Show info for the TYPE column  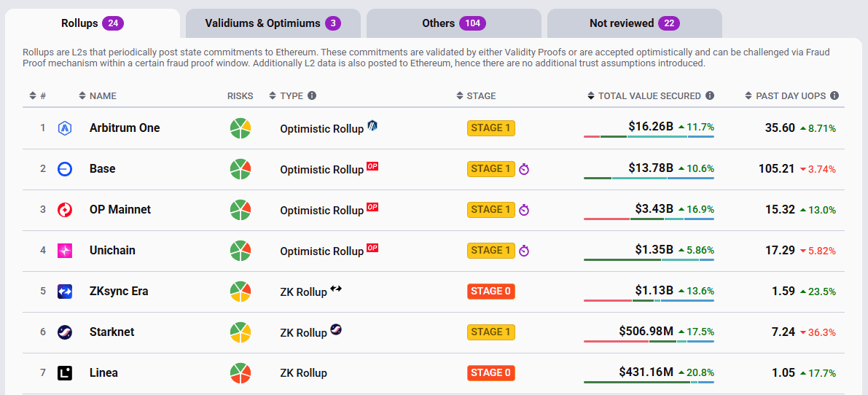coord(312,95)
